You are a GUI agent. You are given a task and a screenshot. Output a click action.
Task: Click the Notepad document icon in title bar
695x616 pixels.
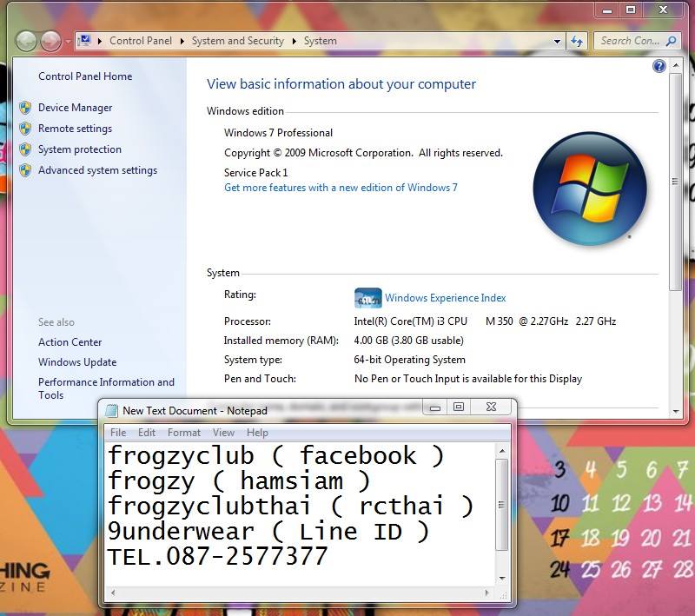(x=112, y=410)
